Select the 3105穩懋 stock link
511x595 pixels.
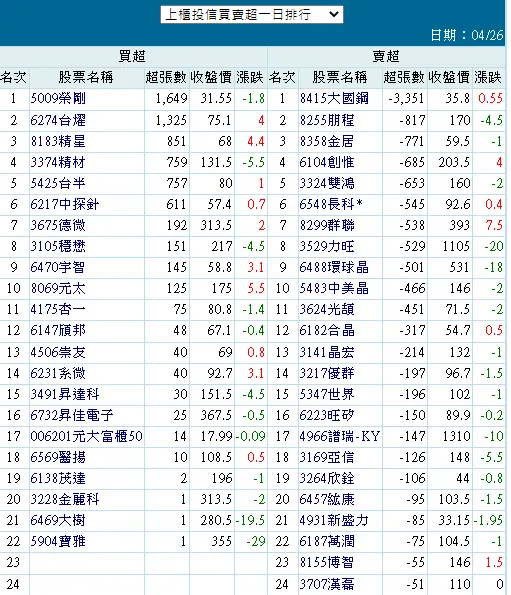pyautogui.click(x=58, y=246)
